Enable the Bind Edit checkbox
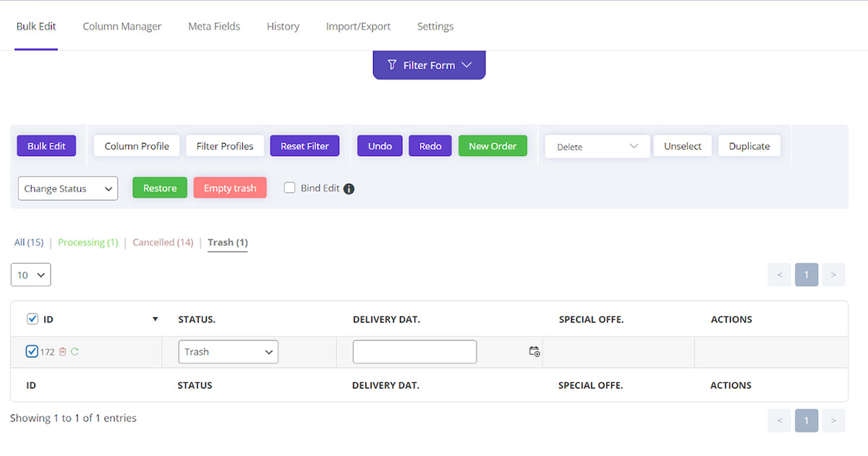 [289, 188]
